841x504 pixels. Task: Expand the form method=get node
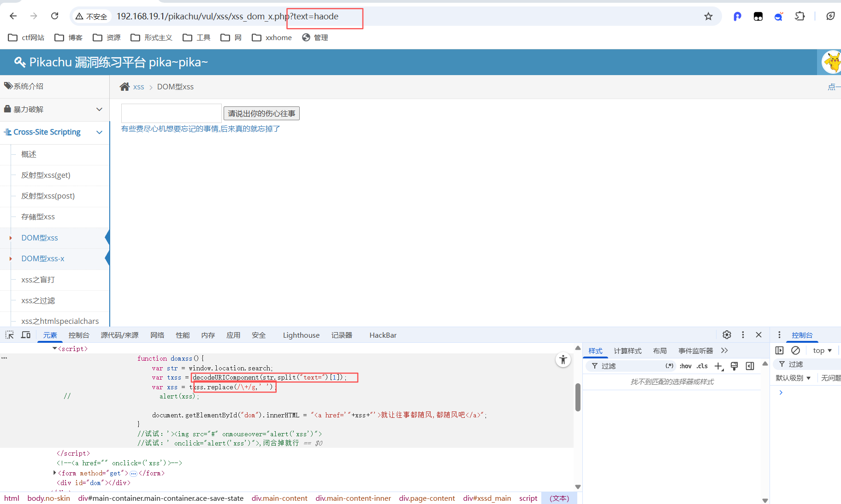tap(55, 473)
